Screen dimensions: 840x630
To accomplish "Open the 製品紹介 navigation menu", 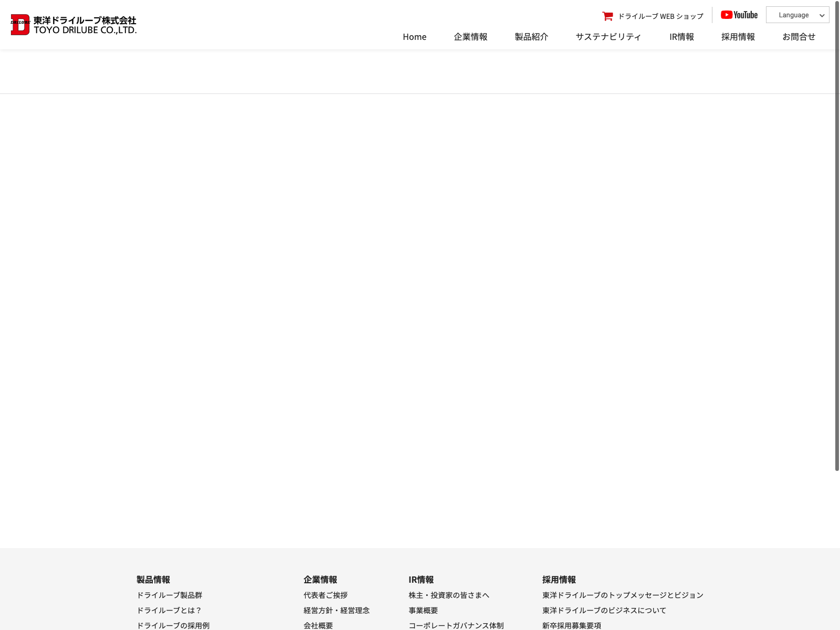I will (531, 37).
